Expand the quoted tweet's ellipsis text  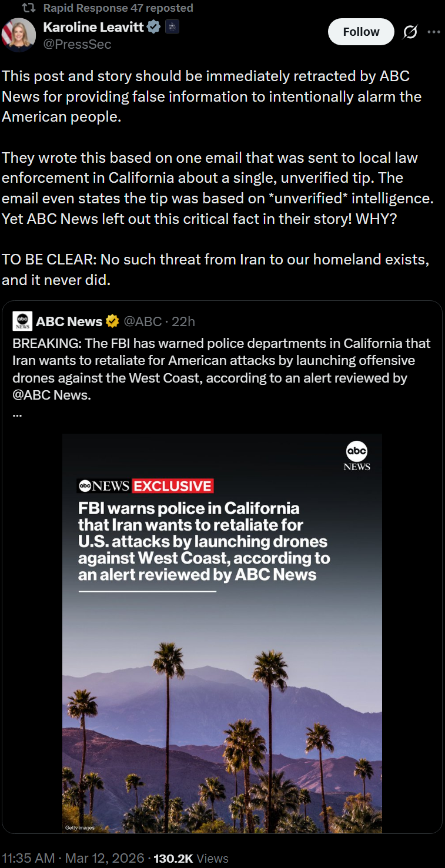coord(17,413)
